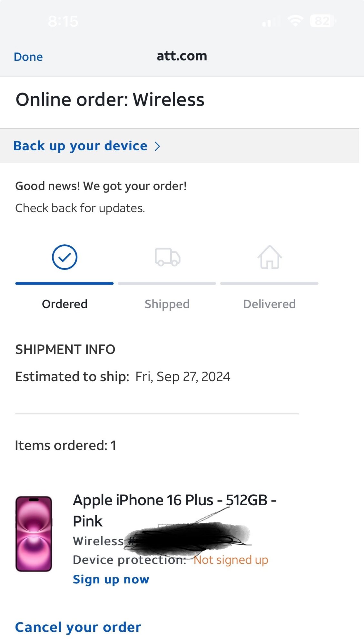Select the Delivered status step label
364x644 pixels.
point(269,304)
